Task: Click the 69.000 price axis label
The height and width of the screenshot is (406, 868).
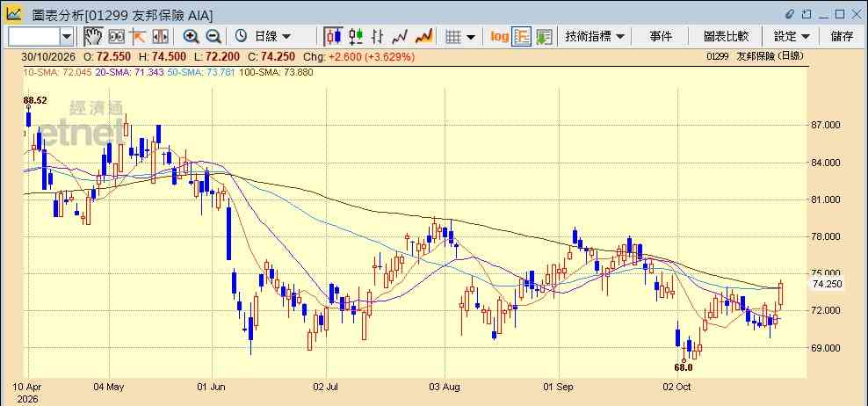Action: (x=825, y=348)
